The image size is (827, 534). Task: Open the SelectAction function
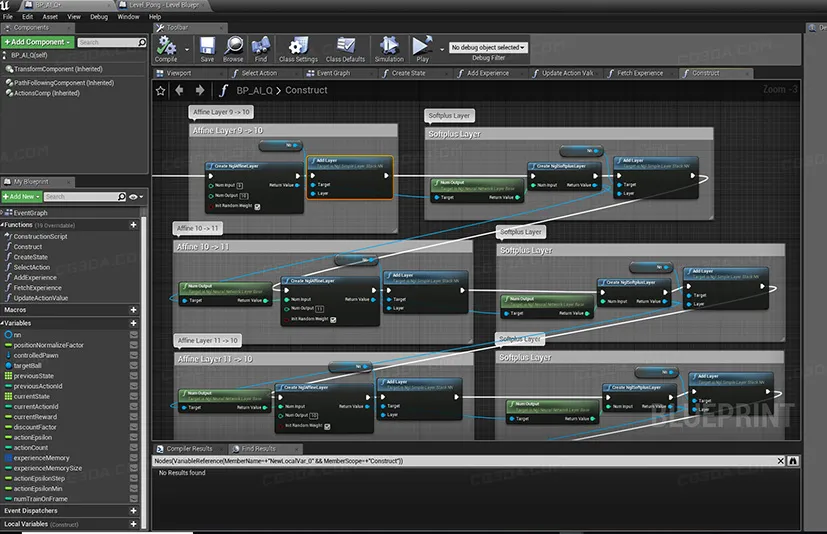tap(32, 267)
